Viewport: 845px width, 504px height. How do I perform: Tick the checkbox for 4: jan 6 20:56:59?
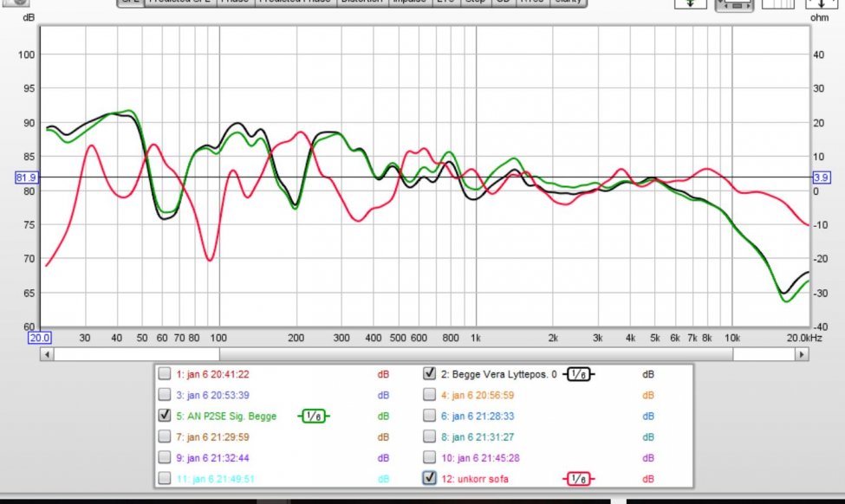pos(430,395)
